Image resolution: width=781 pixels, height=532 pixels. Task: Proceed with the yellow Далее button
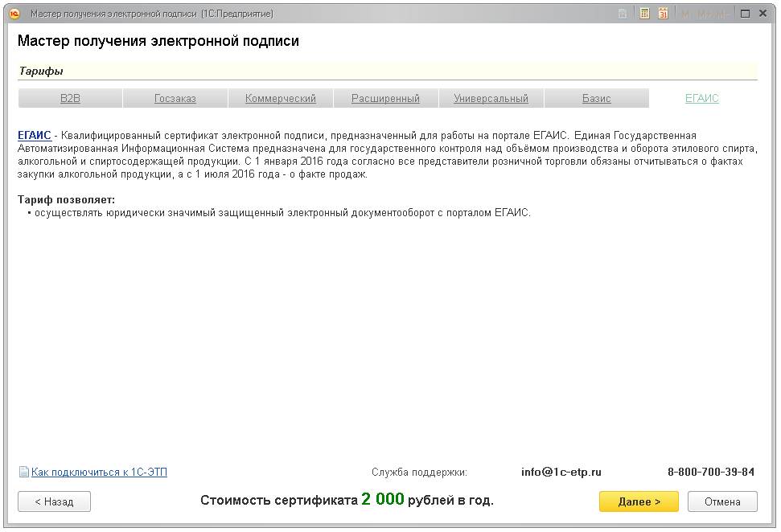click(639, 501)
